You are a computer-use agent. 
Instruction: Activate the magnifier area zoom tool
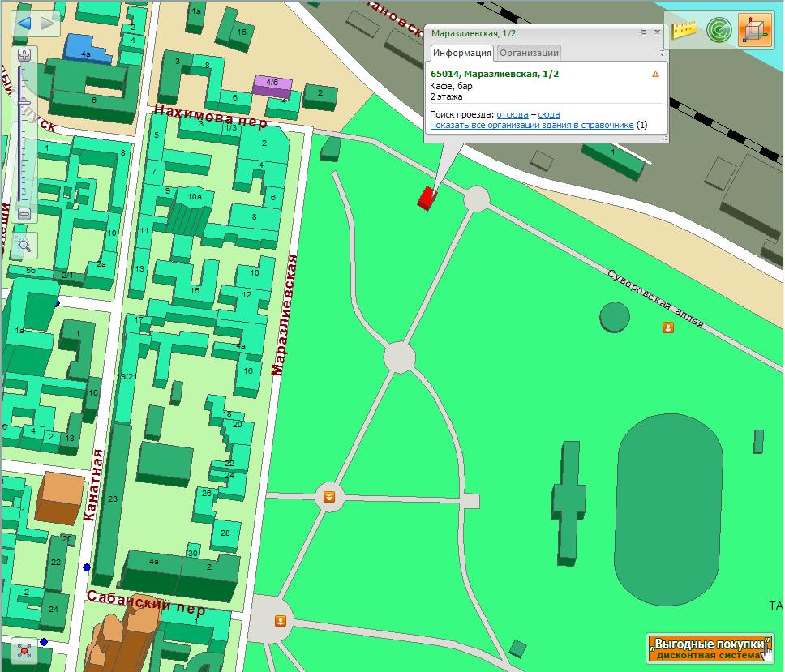24,244
